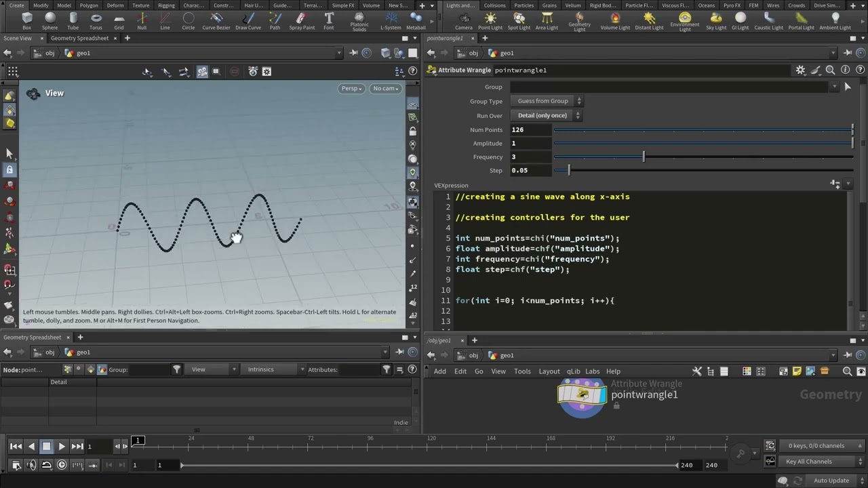Expand the viewer geo1 path dropdown
Screen dimensions: 868x488
[339, 53]
